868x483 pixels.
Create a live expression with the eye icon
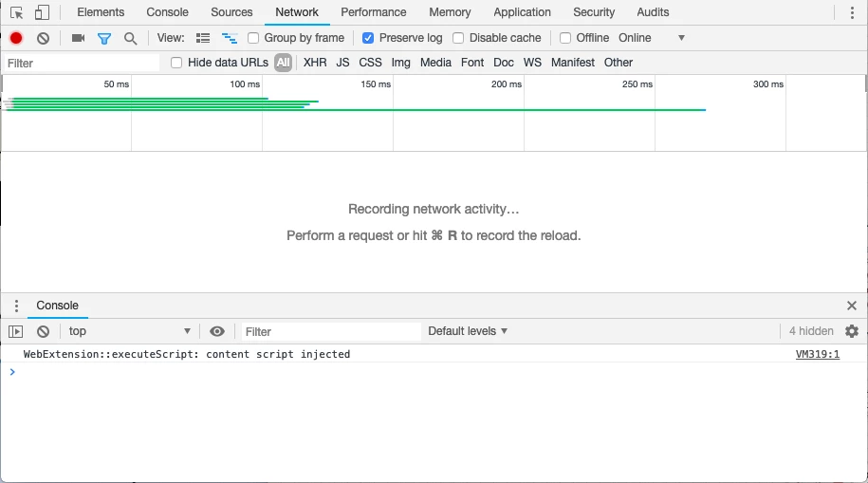pos(217,331)
